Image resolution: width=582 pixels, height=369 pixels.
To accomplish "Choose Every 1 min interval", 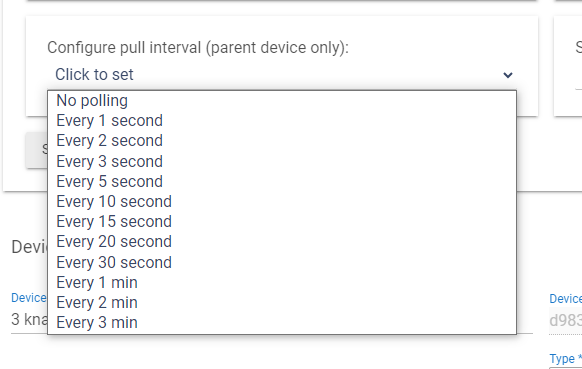I will [x=282, y=283].
